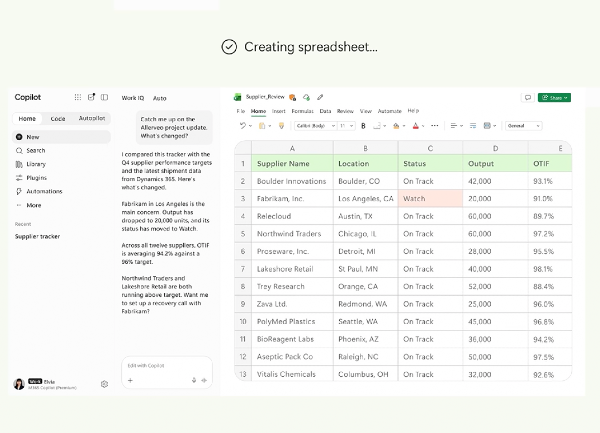Click the Auto mode button
This screenshot has height=433, width=600.
point(160,98)
